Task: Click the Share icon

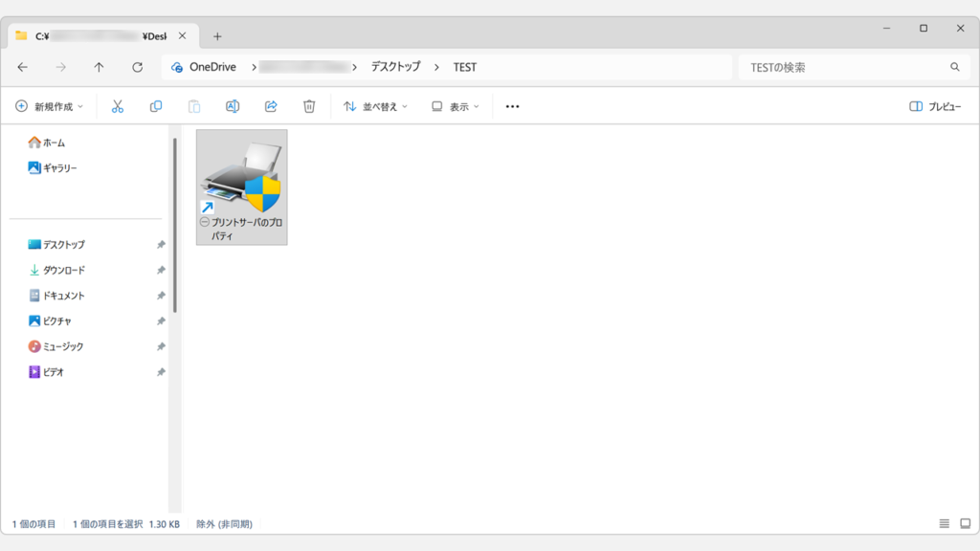Action: coord(271,107)
